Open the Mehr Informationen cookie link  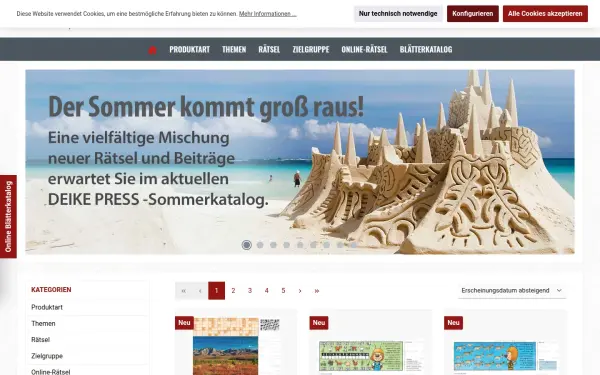click(267, 14)
